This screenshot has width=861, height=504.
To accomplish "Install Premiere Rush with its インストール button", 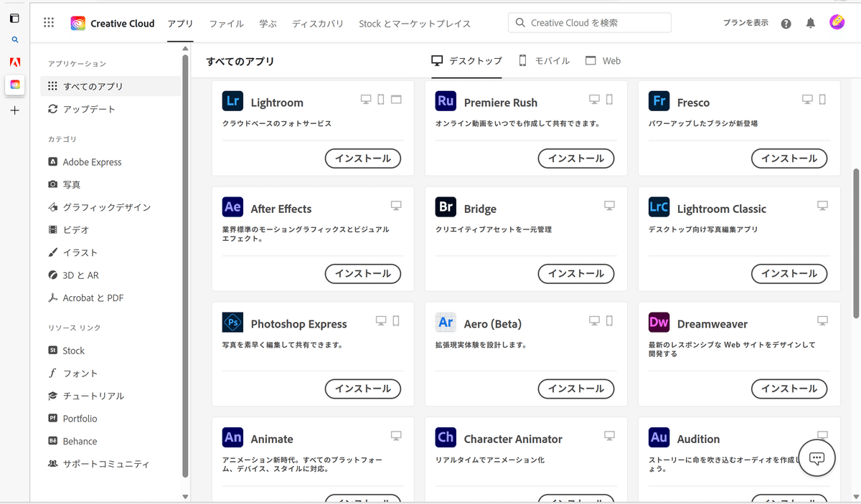I will 576,158.
